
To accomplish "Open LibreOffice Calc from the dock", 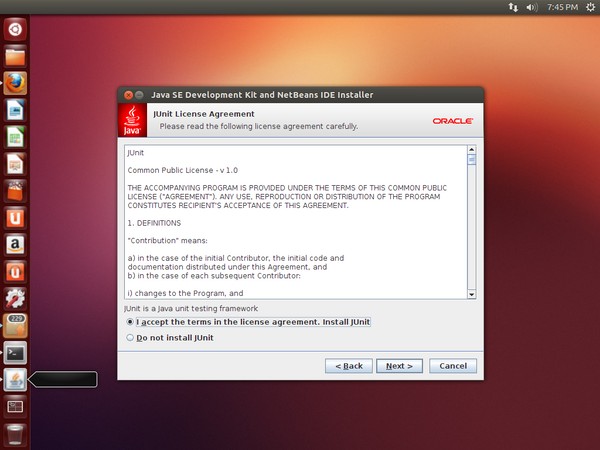I will [15, 137].
